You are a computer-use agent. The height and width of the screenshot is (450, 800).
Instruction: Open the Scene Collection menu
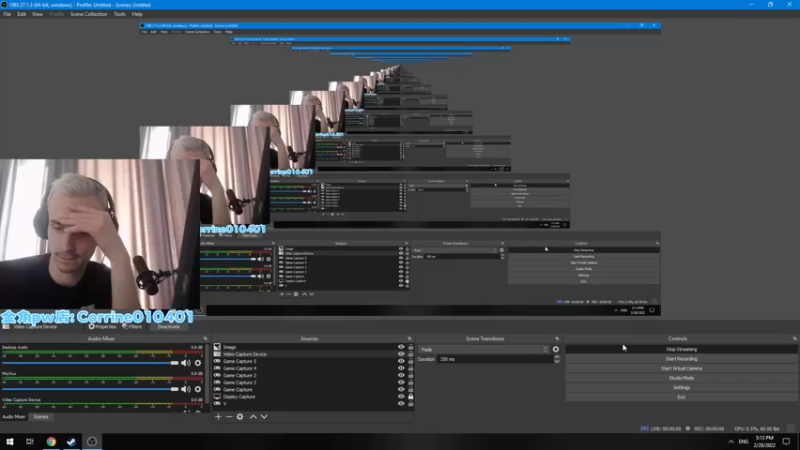coord(88,14)
